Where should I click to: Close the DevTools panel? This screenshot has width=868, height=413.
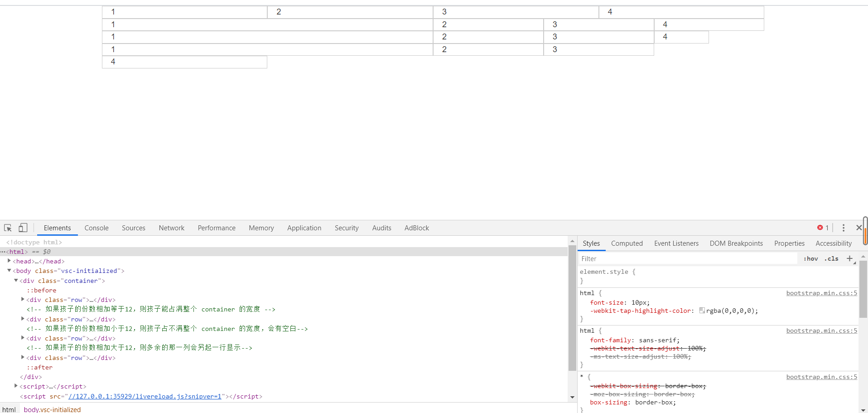[x=858, y=228]
